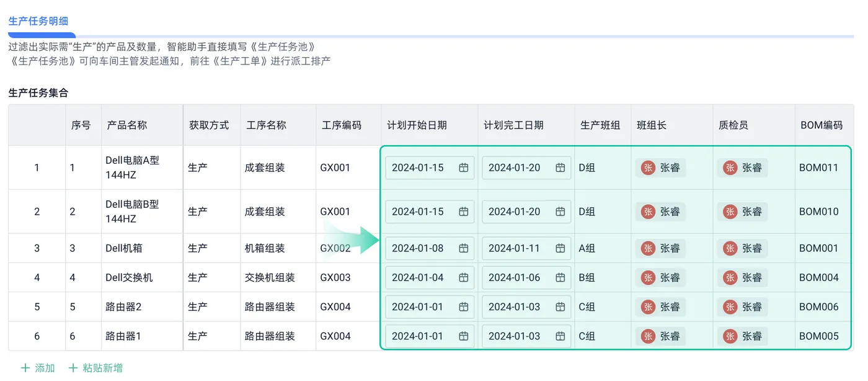Image resolution: width=868 pixels, height=381 pixels.
Task: Open calendar for row 3 start date 2024-01-08
Action: coord(463,248)
